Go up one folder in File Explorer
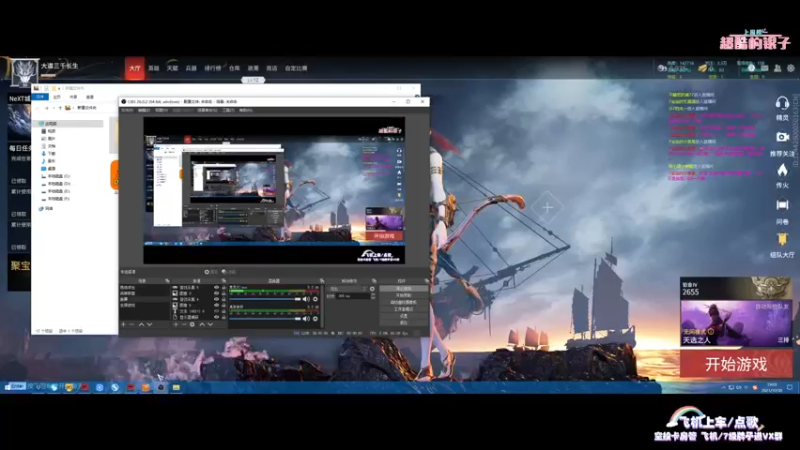 coord(60,108)
